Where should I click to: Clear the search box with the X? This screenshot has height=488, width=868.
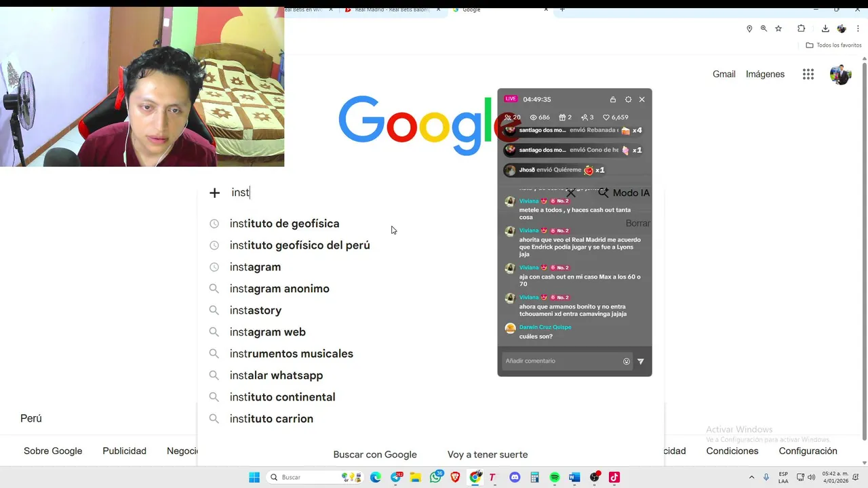tap(571, 193)
